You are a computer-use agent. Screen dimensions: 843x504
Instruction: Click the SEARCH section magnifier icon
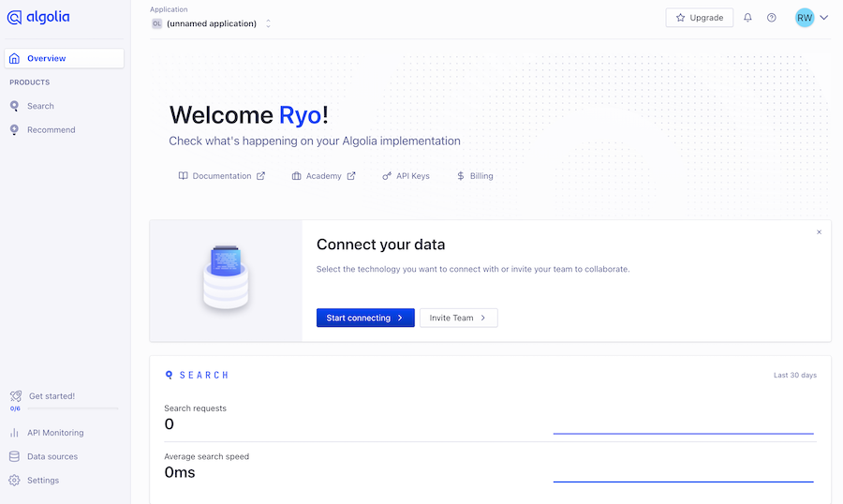(169, 375)
